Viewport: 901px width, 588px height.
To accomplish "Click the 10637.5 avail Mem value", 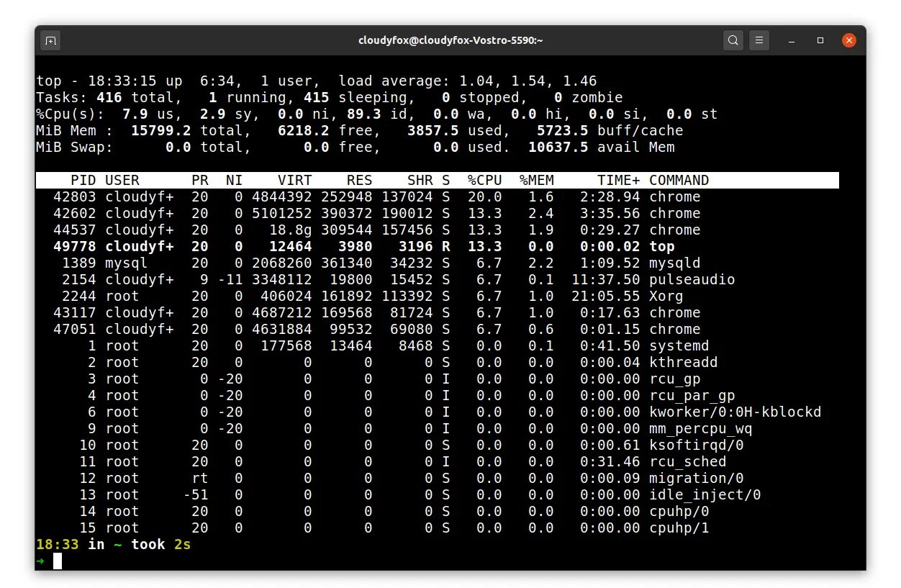I will click(558, 147).
